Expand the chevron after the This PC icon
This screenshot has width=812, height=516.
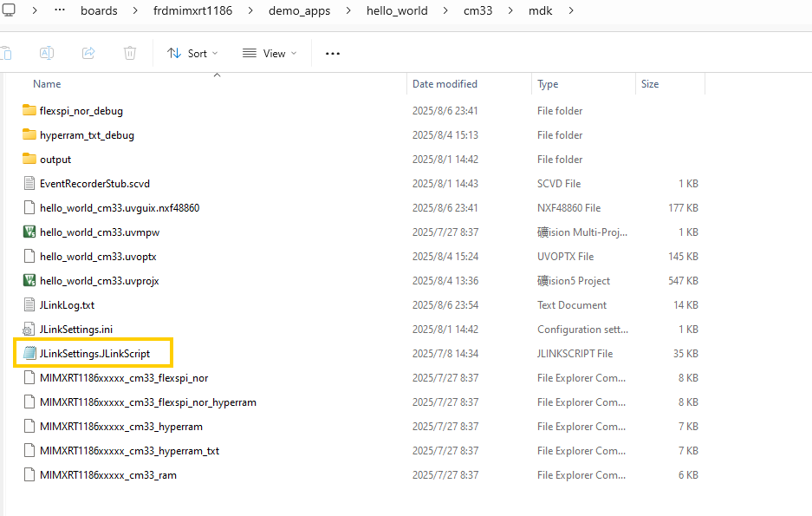34,11
